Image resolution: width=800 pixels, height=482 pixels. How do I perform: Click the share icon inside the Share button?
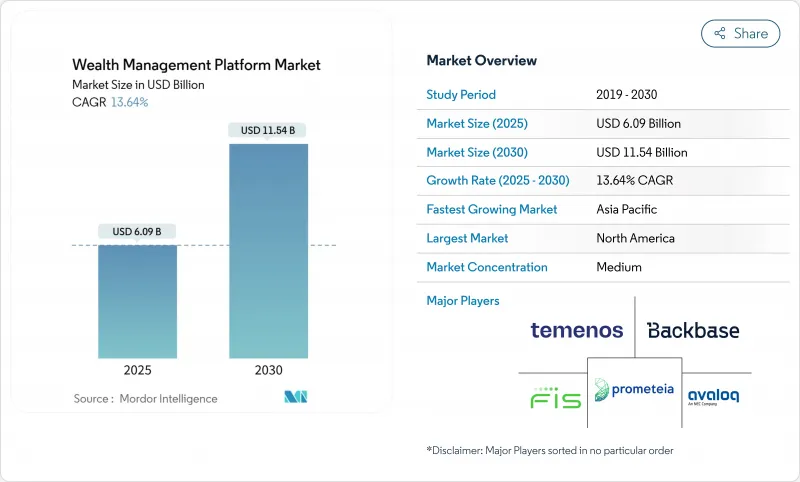coord(719,33)
